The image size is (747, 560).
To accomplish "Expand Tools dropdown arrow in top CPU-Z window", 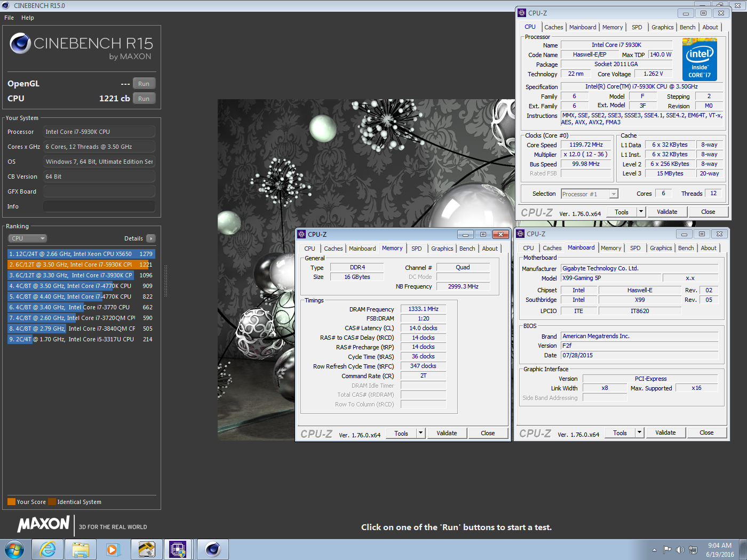I will click(x=641, y=212).
